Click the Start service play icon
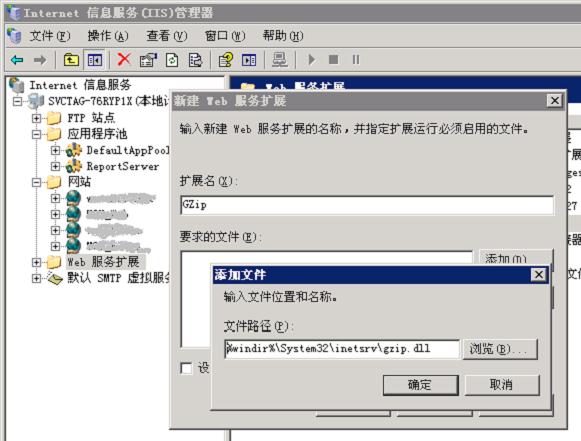This screenshot has width=581, height=441. point(312,60)
